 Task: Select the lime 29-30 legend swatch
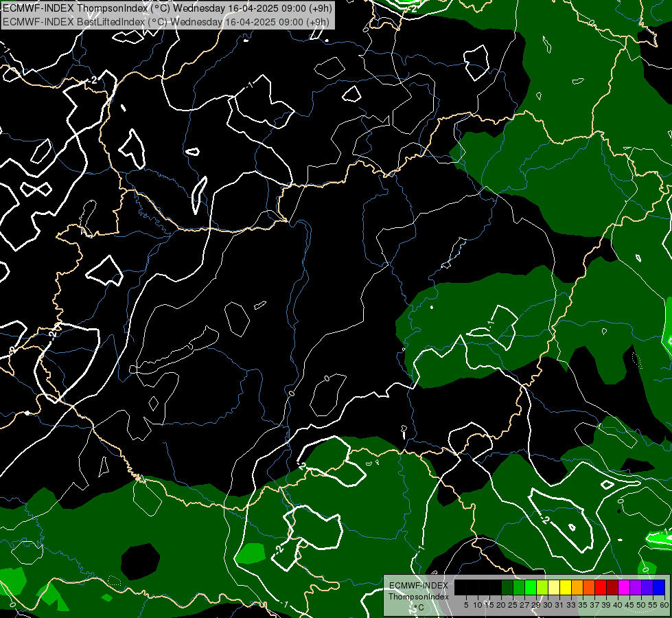pos(542,587)
